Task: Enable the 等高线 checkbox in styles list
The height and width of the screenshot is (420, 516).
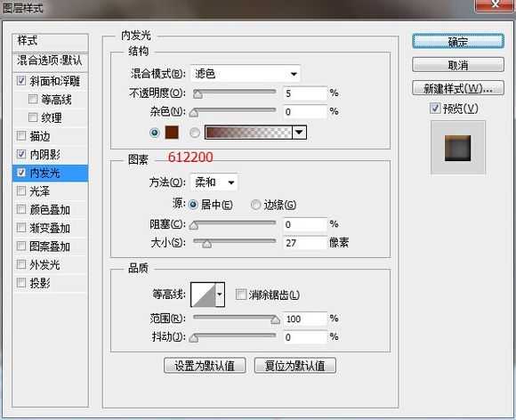Action: click(x=33, y=99)
